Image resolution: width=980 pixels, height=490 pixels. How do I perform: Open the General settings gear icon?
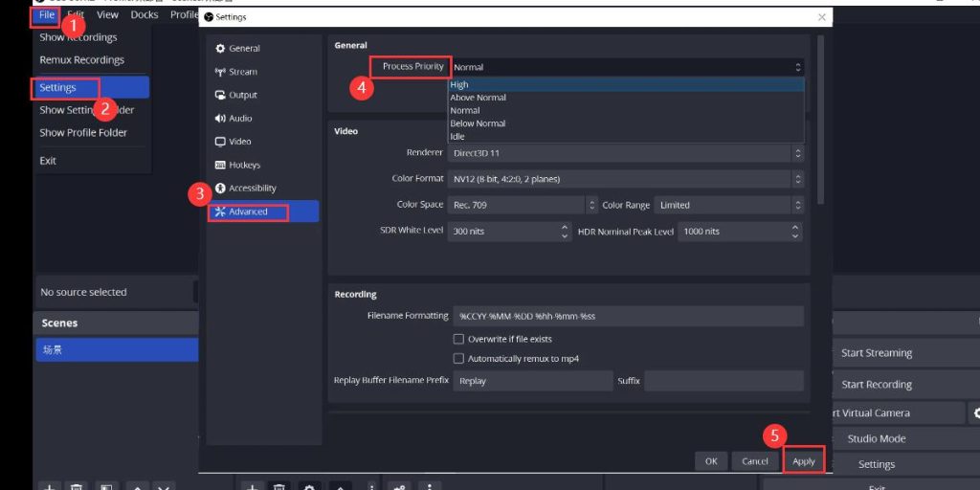[x=220, y=49]
